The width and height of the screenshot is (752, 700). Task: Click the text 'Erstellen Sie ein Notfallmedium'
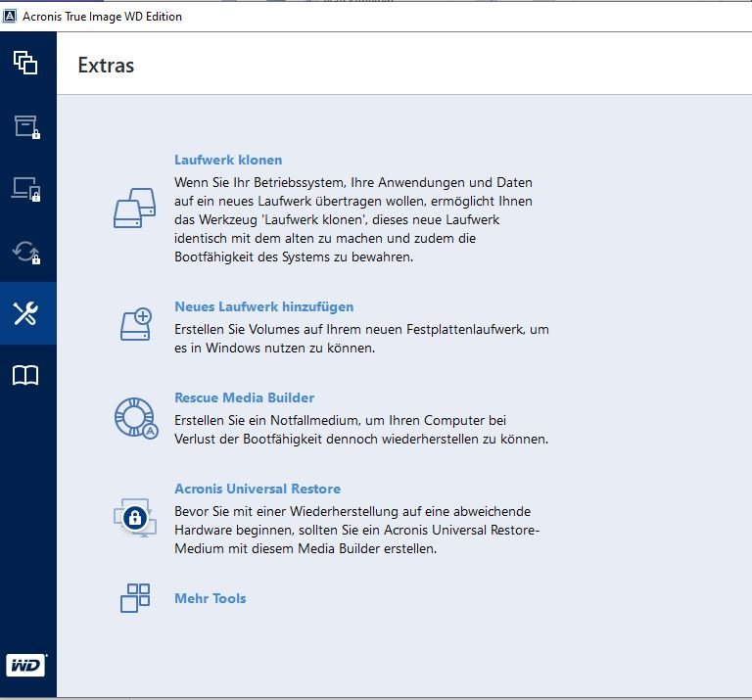361,430
